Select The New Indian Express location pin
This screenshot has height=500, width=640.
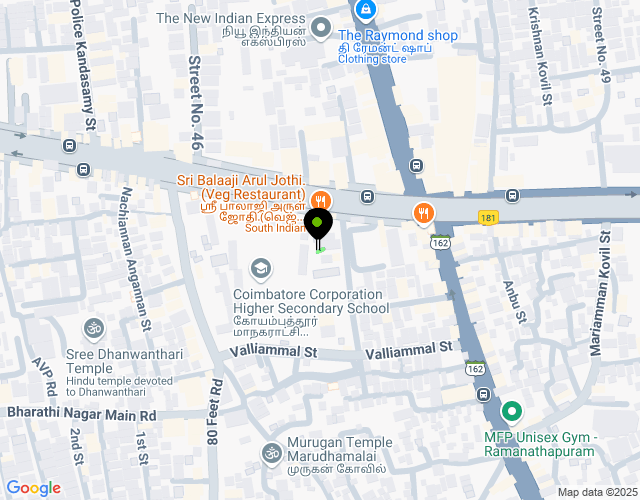(321, 28)
